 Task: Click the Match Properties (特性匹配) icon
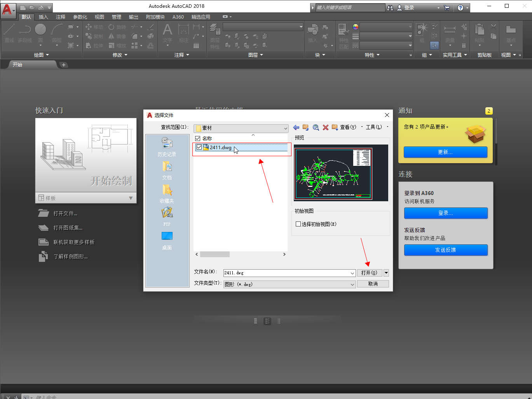click(x=344, y=36)
